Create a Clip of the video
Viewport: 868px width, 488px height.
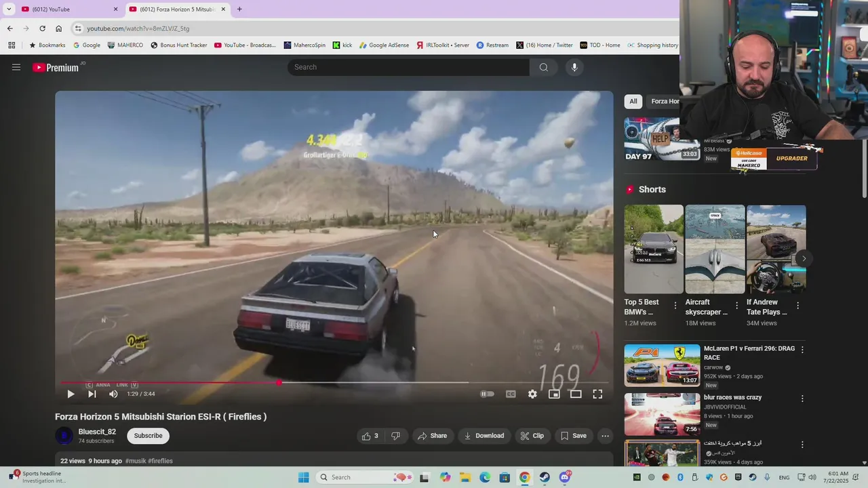(x=532, y=436)
